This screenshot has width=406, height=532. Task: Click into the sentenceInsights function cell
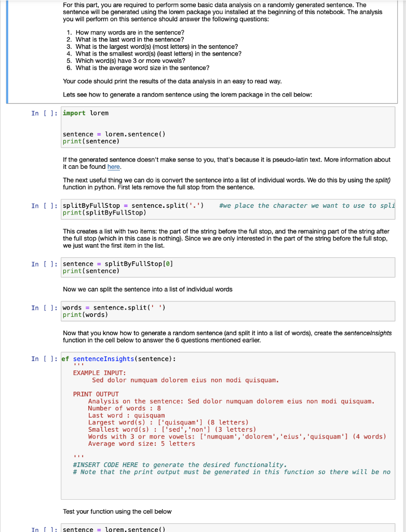click(228, 426)
